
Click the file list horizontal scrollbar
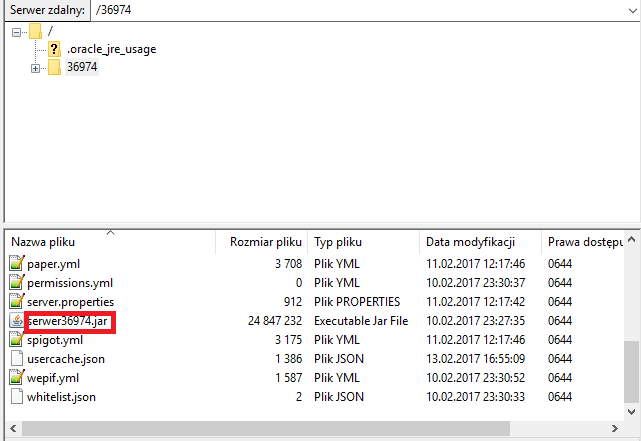pyautogui.click(x=300, y=428)
